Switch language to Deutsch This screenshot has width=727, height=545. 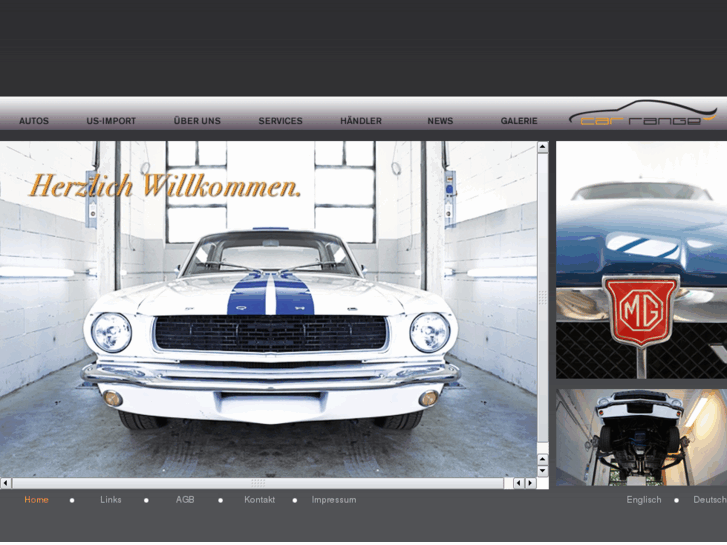pos(710,500)
